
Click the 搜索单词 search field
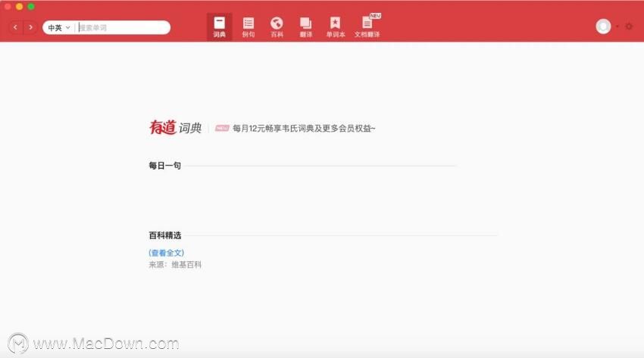pyautogui.click(x=123, y=27)
